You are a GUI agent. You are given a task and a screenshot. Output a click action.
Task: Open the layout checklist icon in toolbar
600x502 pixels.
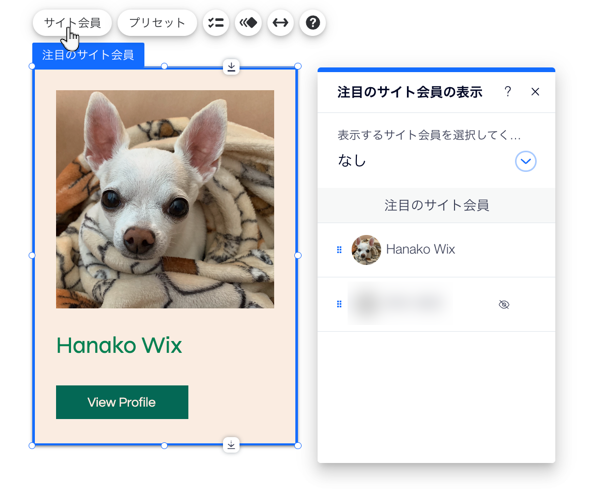(x=216, y=23)
